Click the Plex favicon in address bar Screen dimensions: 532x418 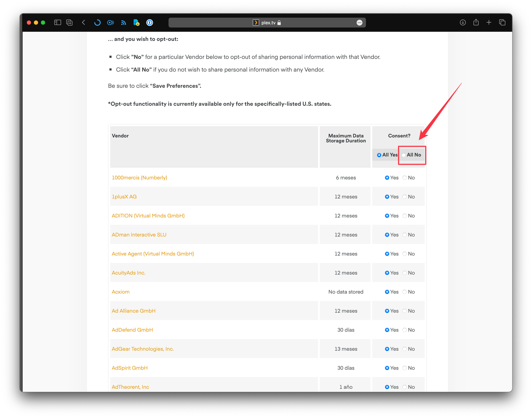click(x=256, y=23)
